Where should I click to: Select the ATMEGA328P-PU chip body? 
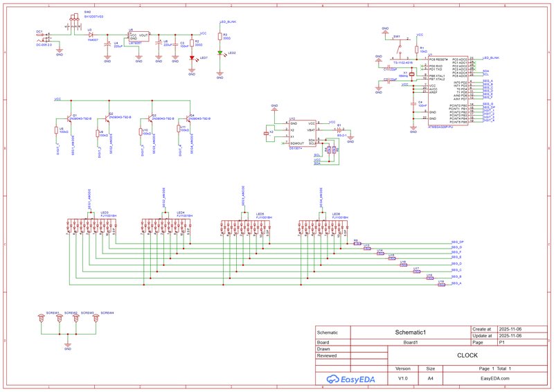[448, 91]
